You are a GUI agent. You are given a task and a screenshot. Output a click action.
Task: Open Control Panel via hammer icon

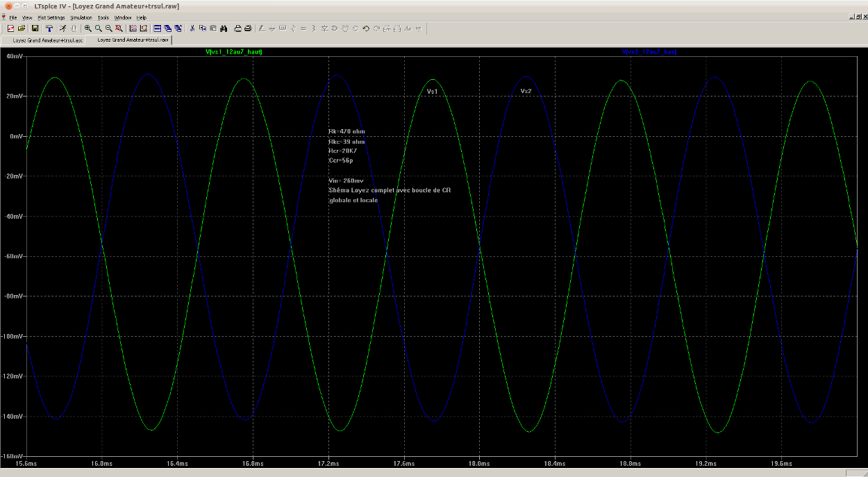49,28
